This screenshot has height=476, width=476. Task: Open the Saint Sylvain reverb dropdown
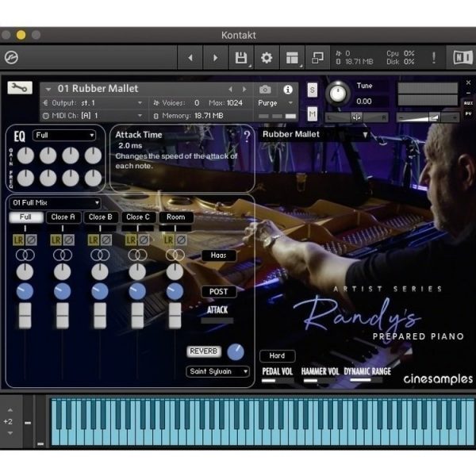[217, 371]
